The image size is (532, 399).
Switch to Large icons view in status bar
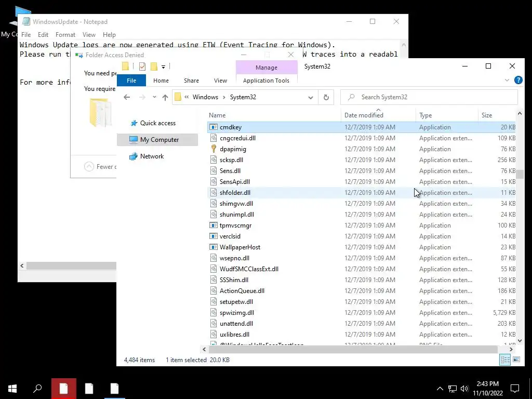point(516,360)
